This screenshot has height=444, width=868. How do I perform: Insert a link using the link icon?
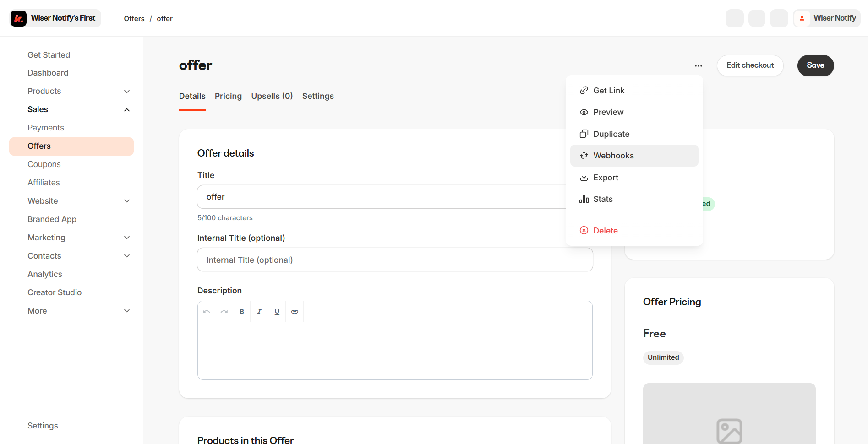(x=295, y=312)
